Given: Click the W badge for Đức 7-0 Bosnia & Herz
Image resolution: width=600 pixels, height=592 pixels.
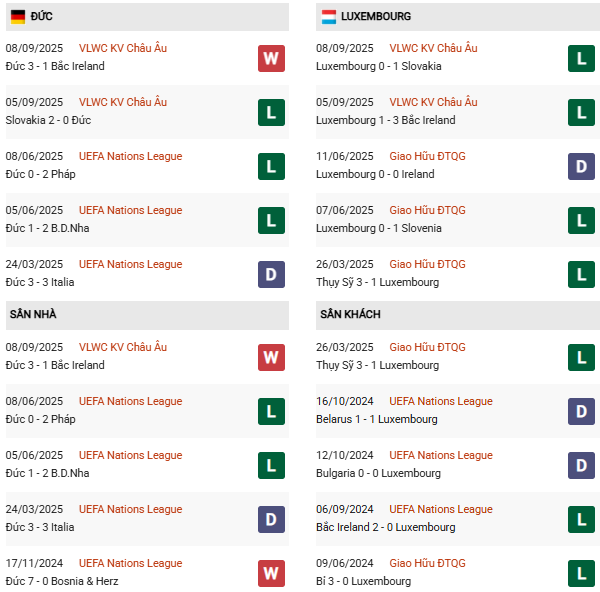Looking at the screenshot, I should (271, 573).
